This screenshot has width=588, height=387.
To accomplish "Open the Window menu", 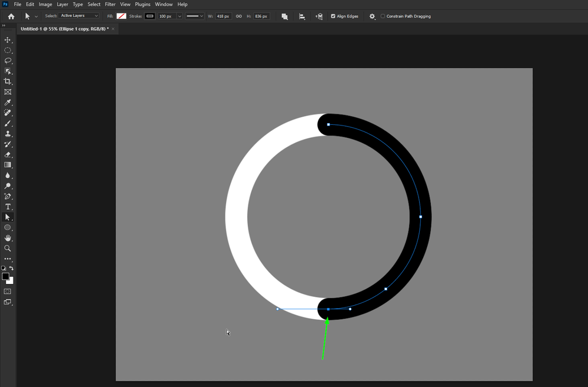I will (164, 5).
